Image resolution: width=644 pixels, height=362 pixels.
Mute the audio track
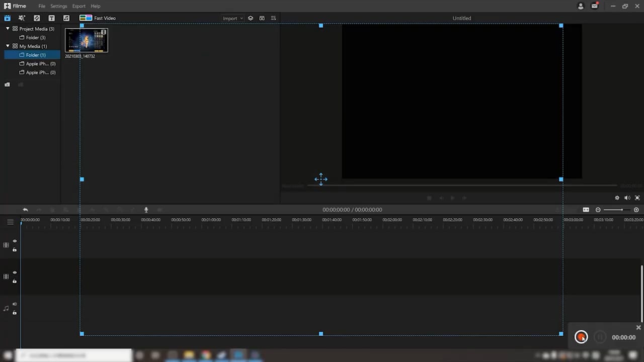[15, 304]
